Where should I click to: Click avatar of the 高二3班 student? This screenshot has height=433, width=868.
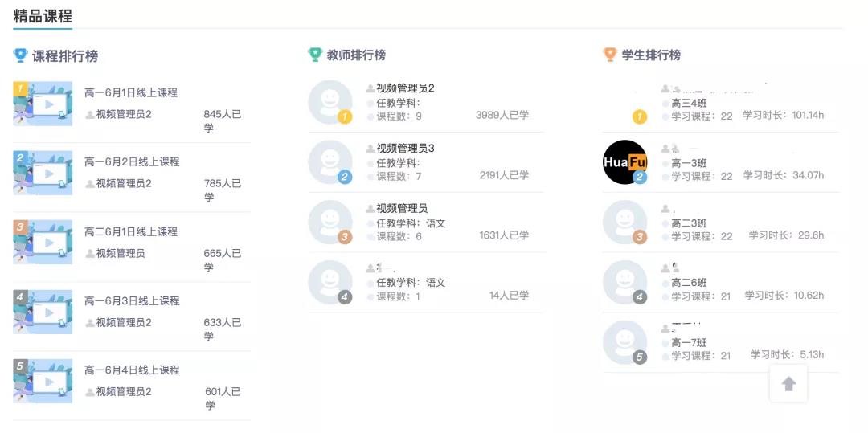(624, 223)
